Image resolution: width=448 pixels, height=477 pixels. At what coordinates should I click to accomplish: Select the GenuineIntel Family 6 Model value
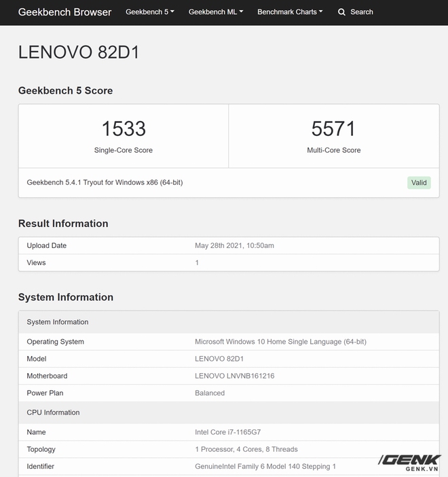265,466
